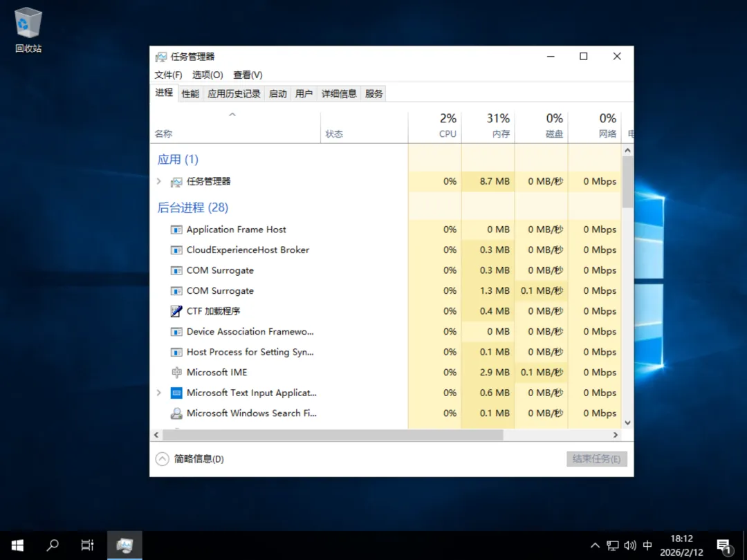Click the Task Manager title bar icon
Image resolution: width=747 pixels, height=560 pixels.
pyautogui.click(x=161, y=57)
